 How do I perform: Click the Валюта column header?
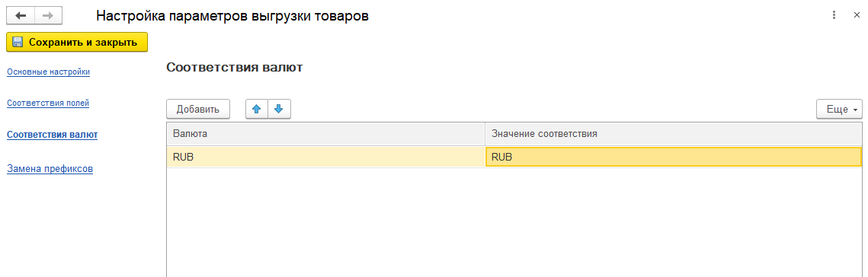(x=326, y=135)
